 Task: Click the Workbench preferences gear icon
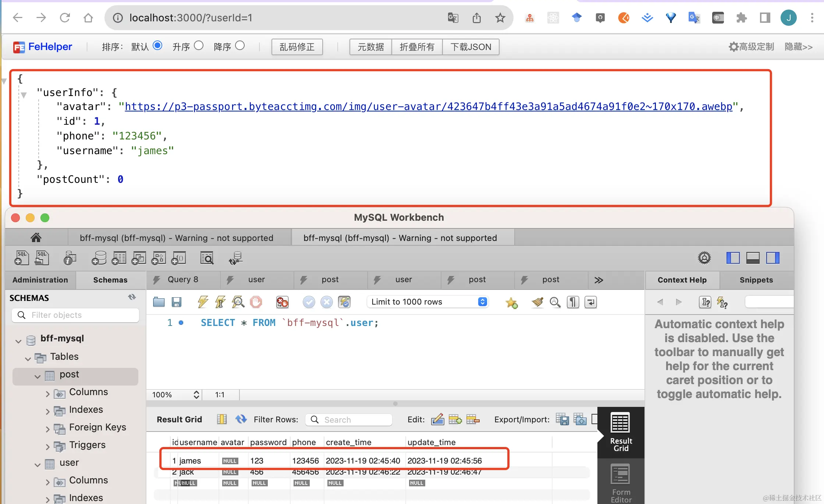pos(704,258)
